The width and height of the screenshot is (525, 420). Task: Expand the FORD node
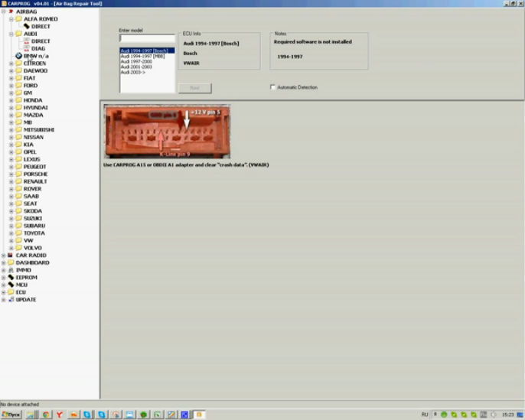pos(11,86)
